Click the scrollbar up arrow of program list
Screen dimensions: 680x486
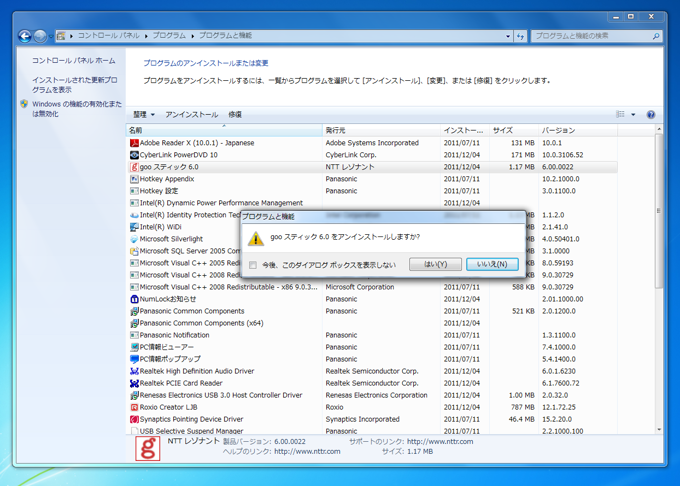659,129
